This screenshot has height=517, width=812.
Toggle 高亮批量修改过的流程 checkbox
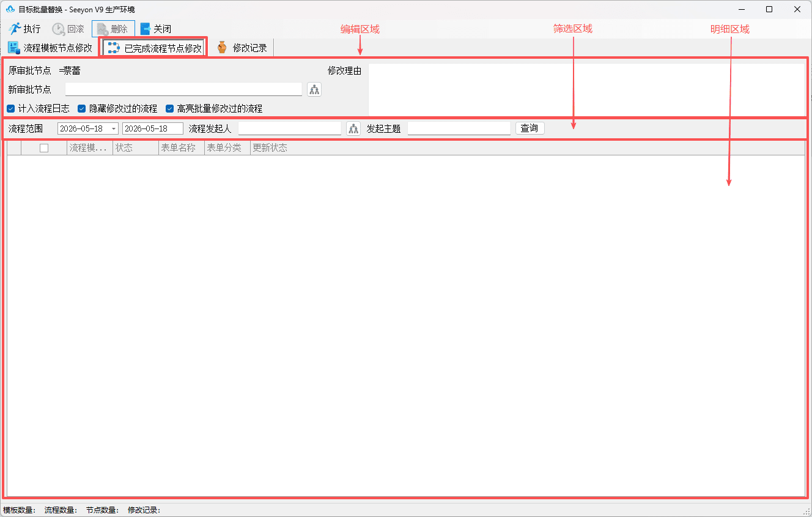[x=170, y=108]
